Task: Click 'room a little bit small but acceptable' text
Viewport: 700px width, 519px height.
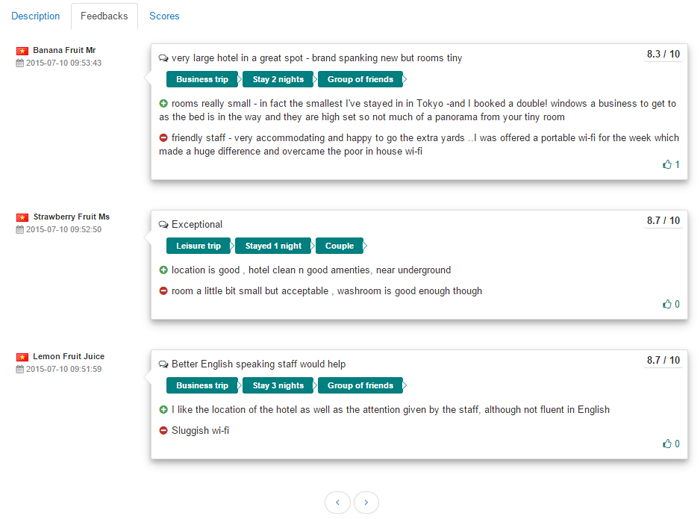Action: pos(327,291)
